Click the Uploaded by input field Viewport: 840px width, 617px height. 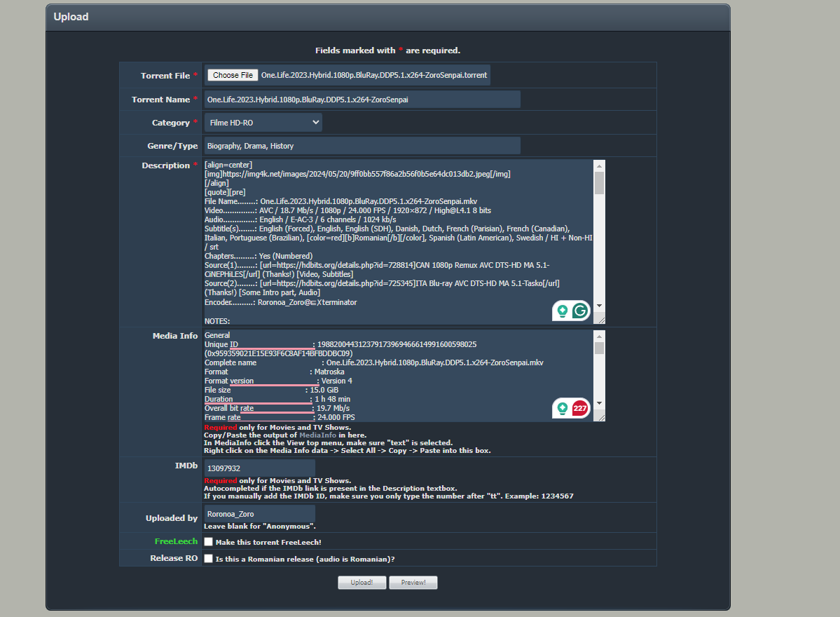pos(259,514)
